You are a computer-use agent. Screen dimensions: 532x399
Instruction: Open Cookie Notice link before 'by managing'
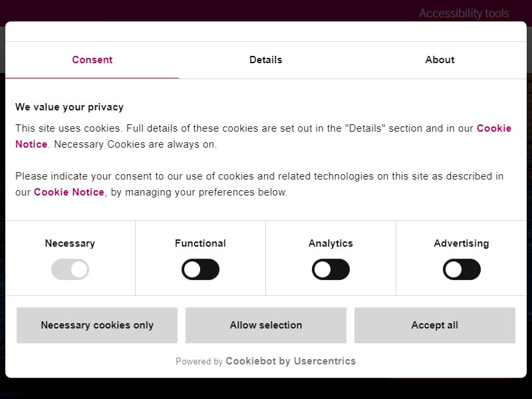pyautogui.click(x=69, y=192)
